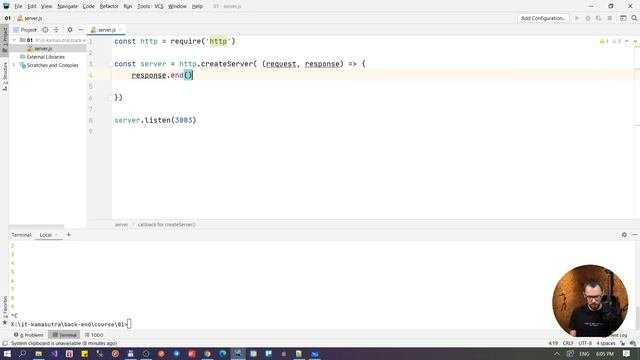Select the Local terminal tab
Viewport: 640px width, 360px height.
pyautogui.click(x=46, y=235)
